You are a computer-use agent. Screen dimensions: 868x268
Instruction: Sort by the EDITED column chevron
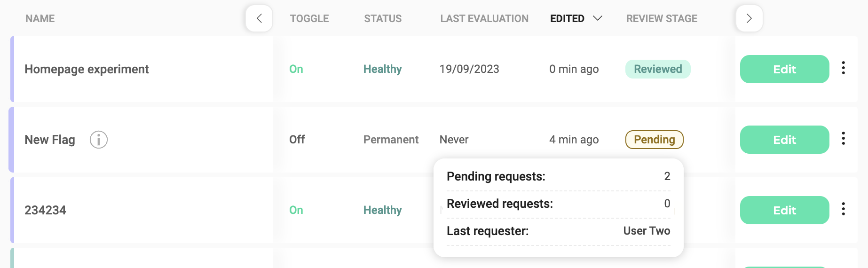597,18
